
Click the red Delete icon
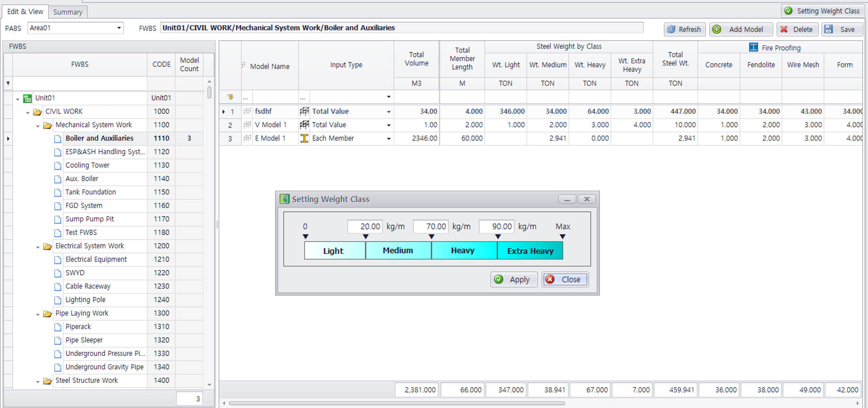(x=784, y=30)
